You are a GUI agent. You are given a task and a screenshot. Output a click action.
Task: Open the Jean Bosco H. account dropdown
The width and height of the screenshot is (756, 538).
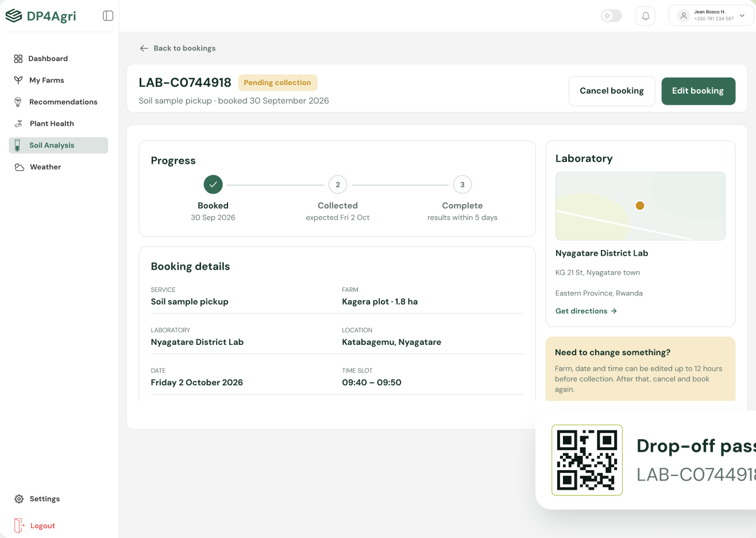[x=711, y=16]
